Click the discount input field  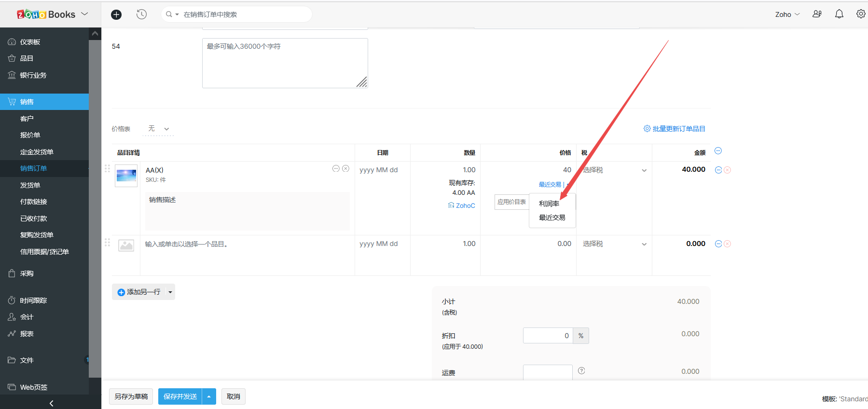point(548,336)
